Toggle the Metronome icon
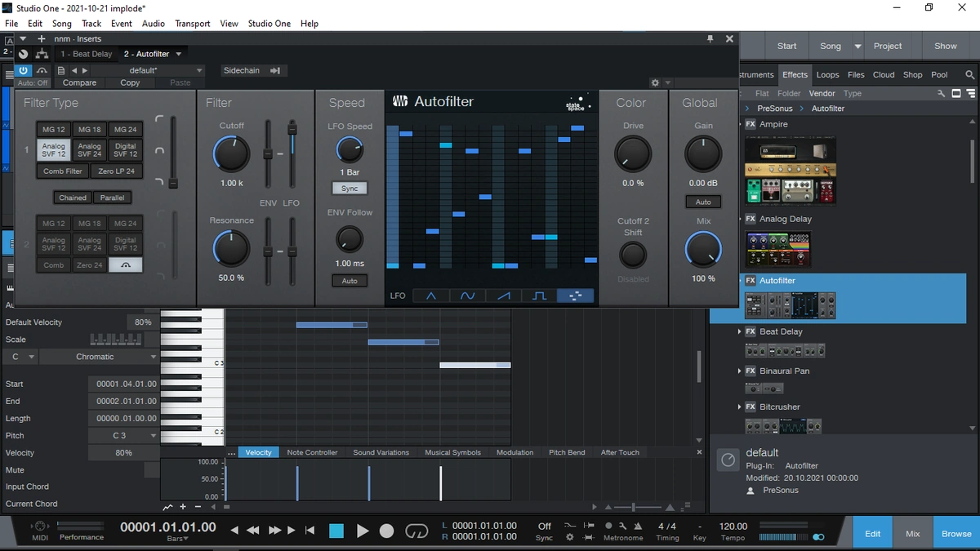 637,526
